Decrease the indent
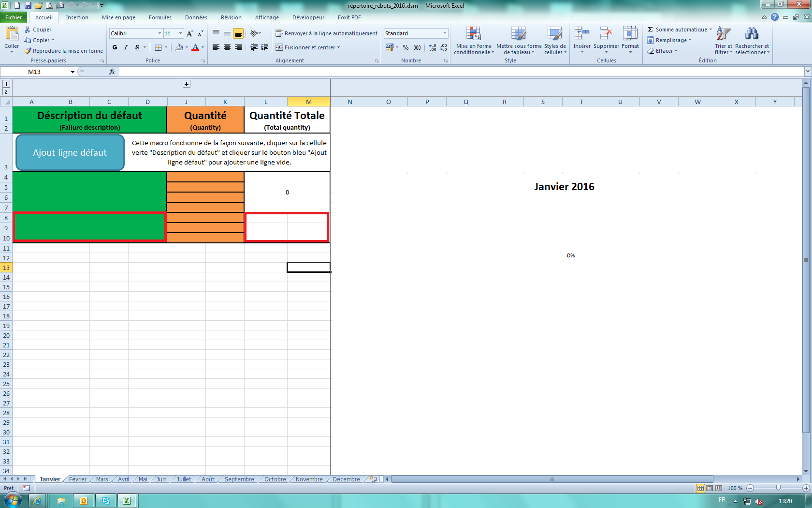 click(254, 47)
